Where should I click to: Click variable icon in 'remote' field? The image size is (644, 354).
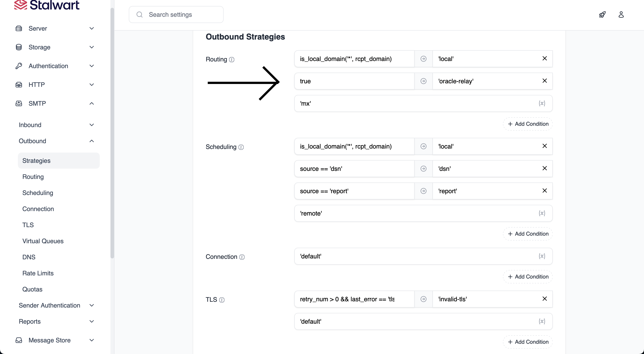coord(542,213)
